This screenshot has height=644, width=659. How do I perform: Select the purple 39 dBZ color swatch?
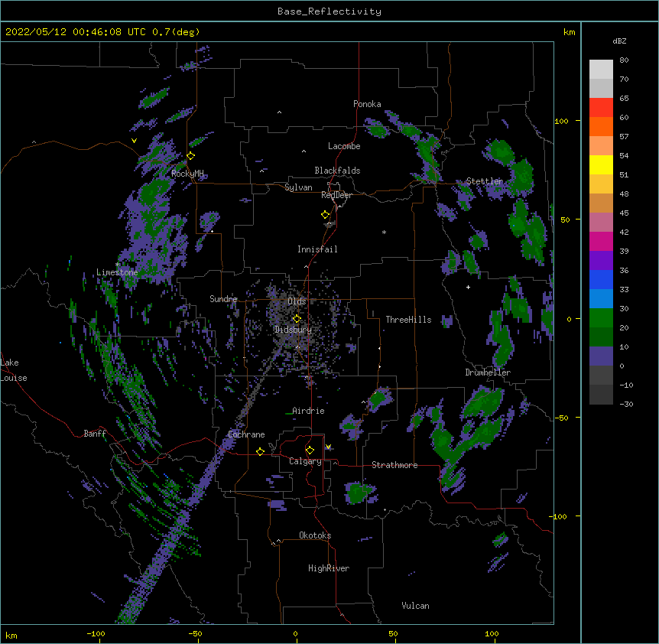tap(601, 260)
